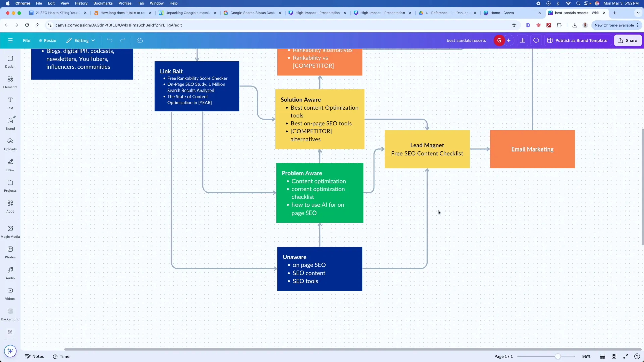Open the comments speech bubble icon

pyautogui.click(x=536, y=40)
